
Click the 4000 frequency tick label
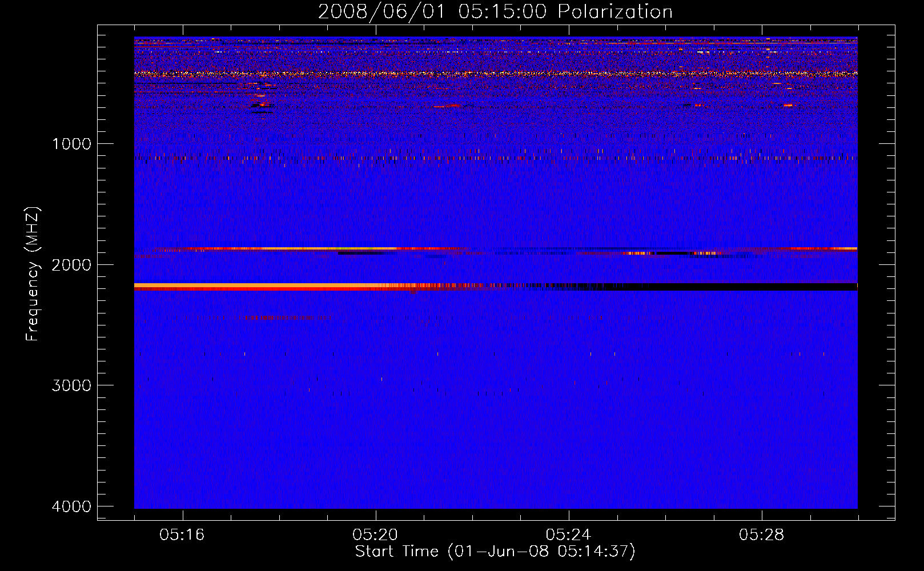(71, 506)
